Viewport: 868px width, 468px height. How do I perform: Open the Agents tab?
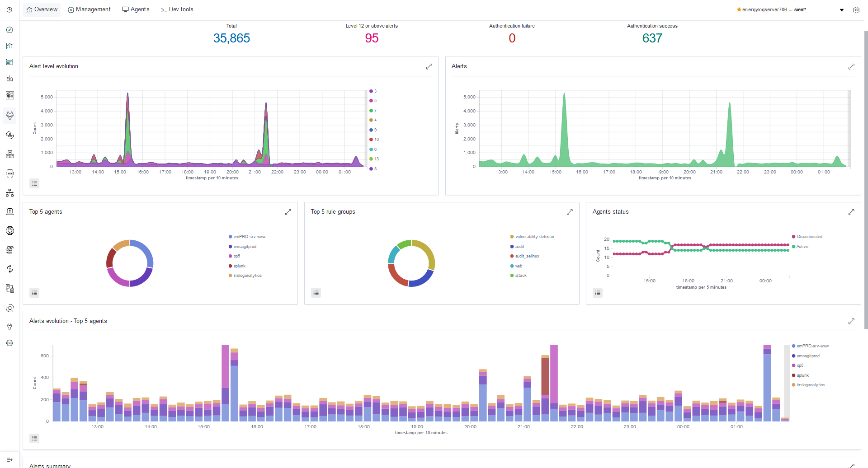(x=136, y=9)
